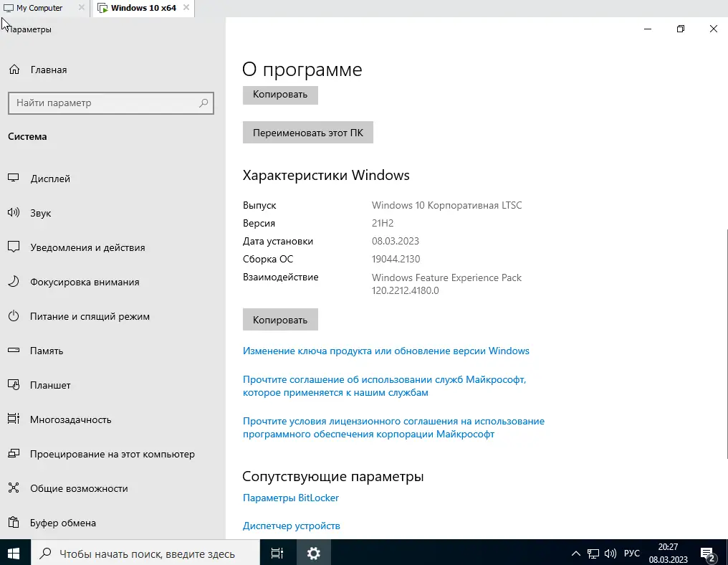
Task: Click the Питание и спящий режим power icon
Action: pos(14,316)
